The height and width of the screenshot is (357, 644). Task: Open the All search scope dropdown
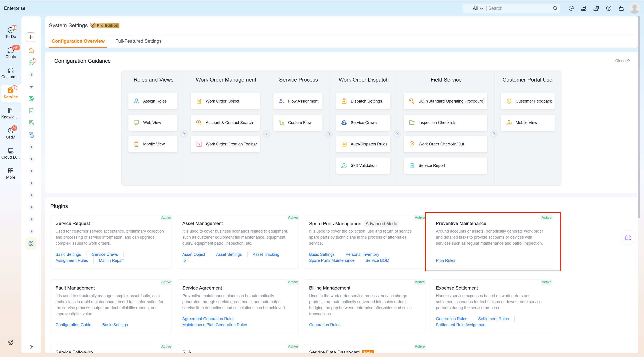(478, 8)
